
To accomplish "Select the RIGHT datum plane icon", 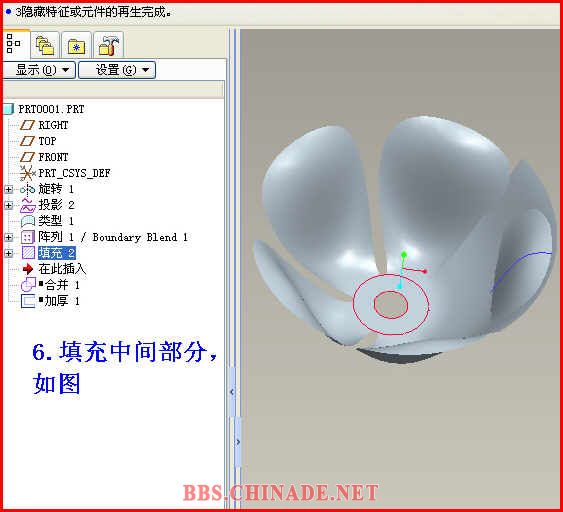I will click(x=27, y=125).
